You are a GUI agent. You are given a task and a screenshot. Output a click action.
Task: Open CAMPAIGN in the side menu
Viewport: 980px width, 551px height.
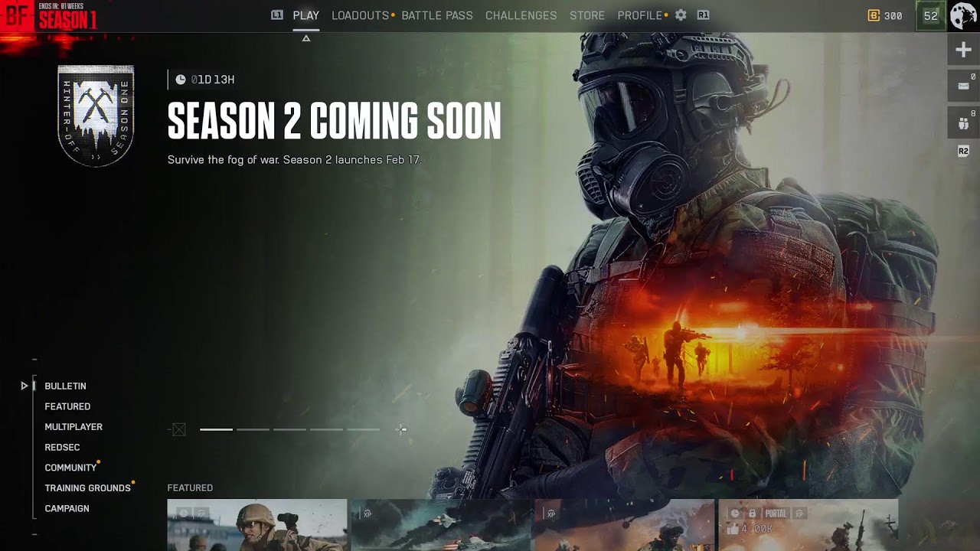67,508
